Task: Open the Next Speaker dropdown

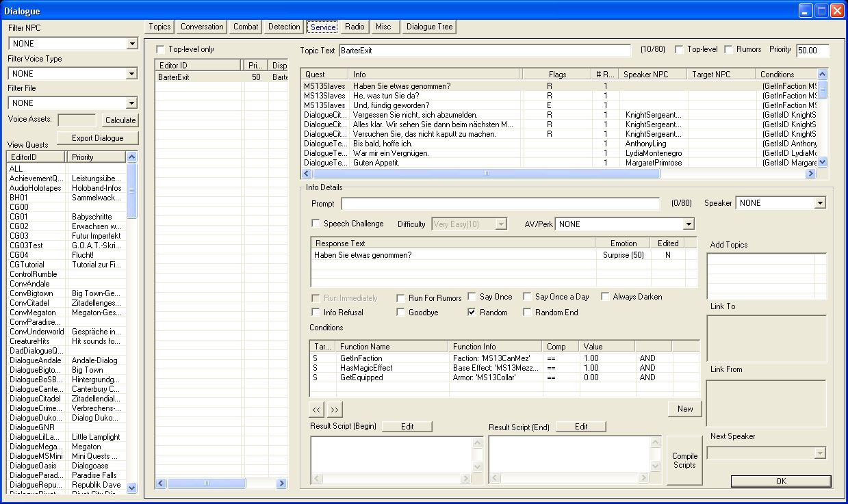Action: 820,453
